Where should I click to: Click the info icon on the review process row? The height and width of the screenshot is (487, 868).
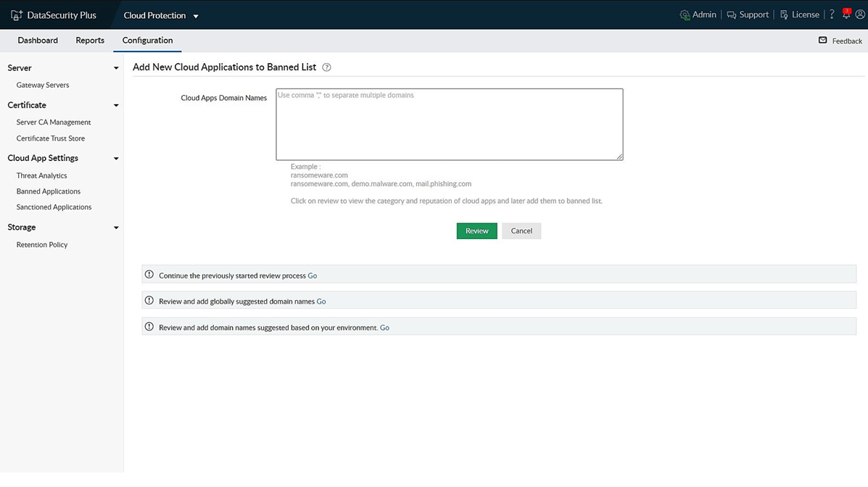tap(149, 274)
